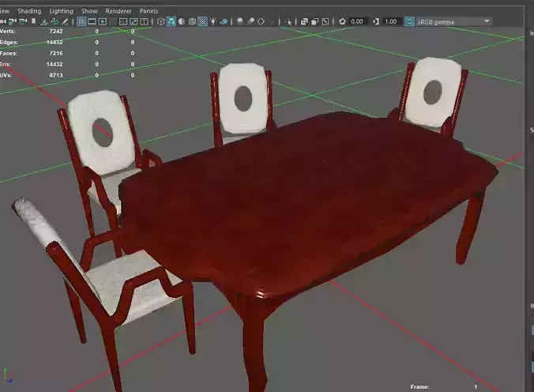Click the isolate select icon

click(x=288, y=22)
